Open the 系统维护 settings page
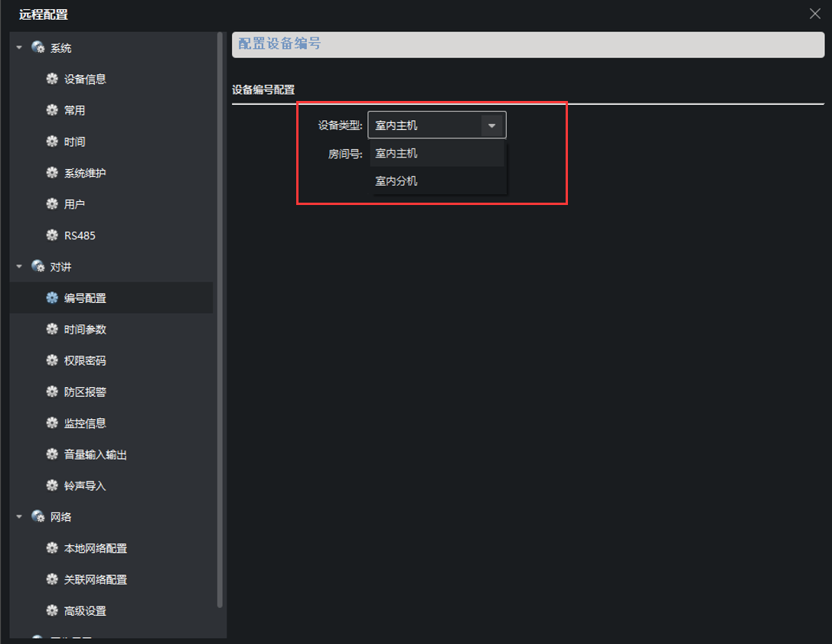 [x=85, y=173]
